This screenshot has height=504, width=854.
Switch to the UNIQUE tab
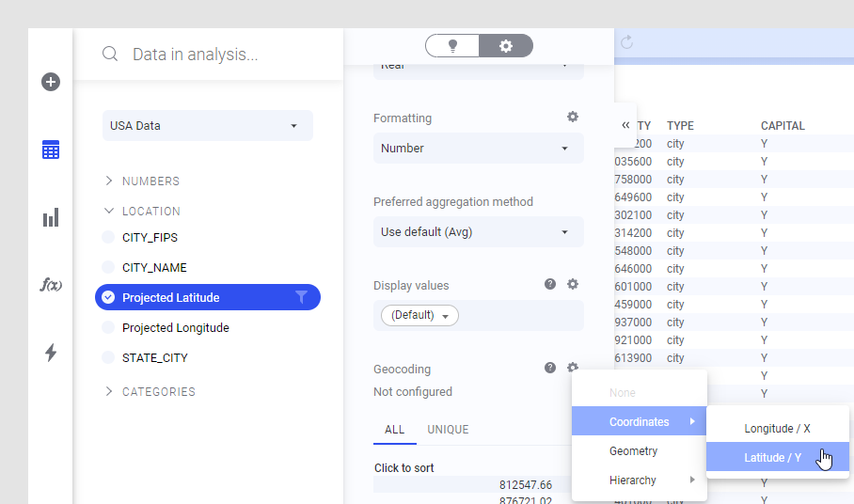(448, 430)
